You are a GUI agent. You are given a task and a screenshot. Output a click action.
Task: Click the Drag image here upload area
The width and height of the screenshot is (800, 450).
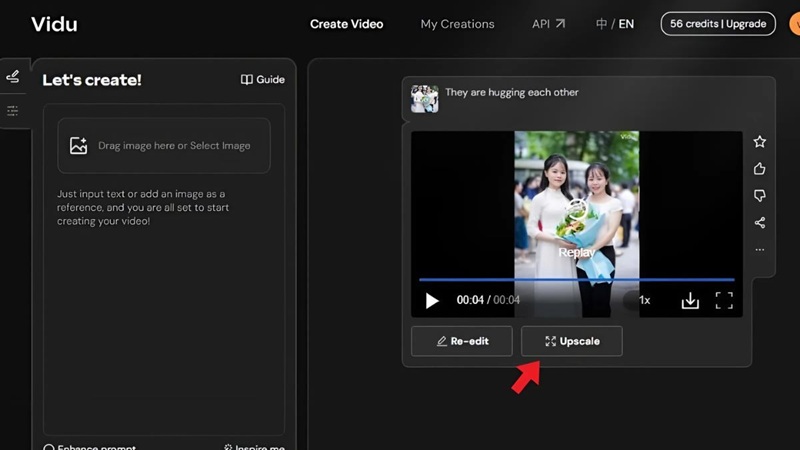tap(163, 146)
